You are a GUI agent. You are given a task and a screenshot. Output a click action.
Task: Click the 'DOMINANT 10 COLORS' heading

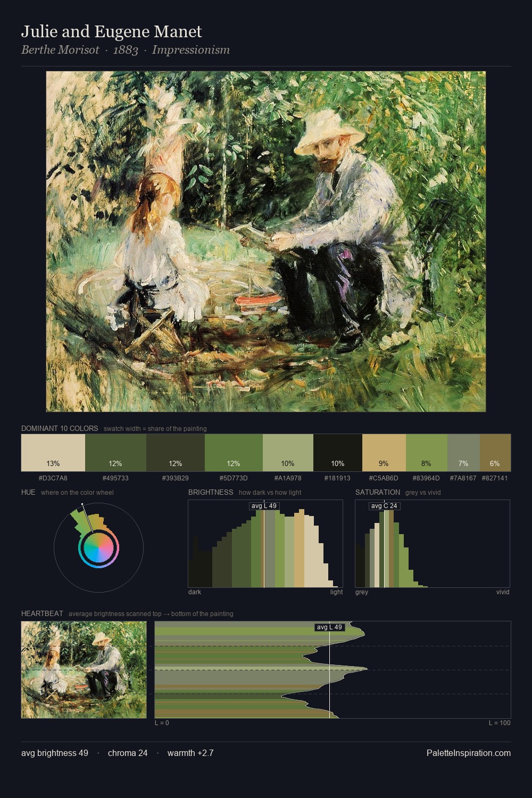[x=60, y=428]
